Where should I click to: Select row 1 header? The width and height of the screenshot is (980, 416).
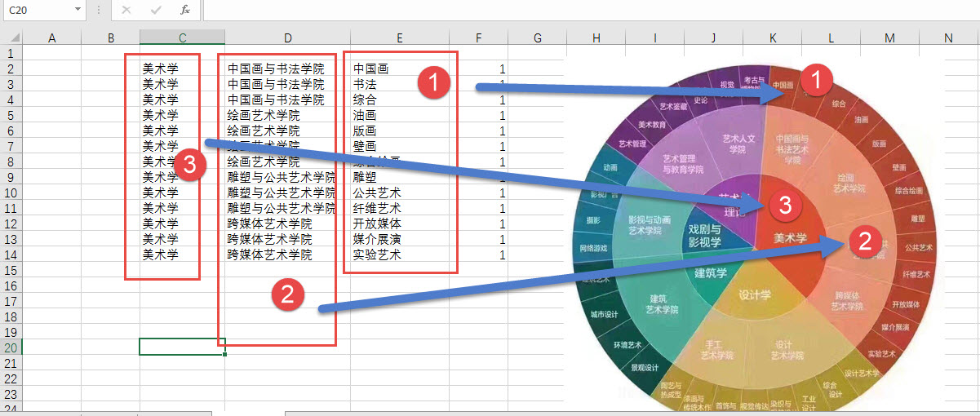click(x=11, y=53)
